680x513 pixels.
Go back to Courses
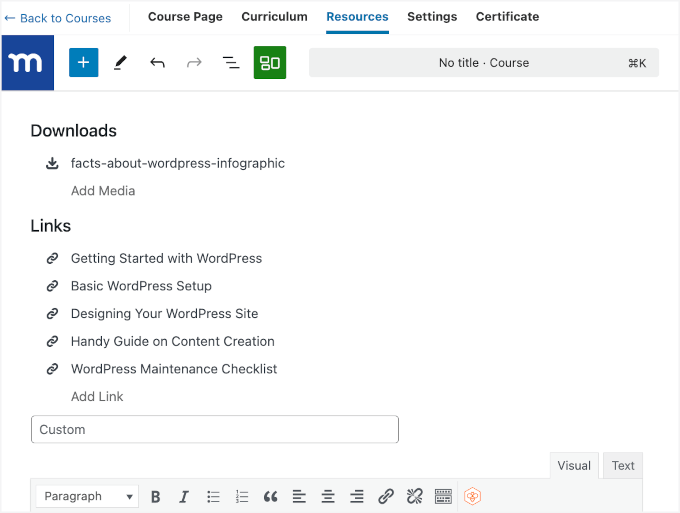pos(58,18)
